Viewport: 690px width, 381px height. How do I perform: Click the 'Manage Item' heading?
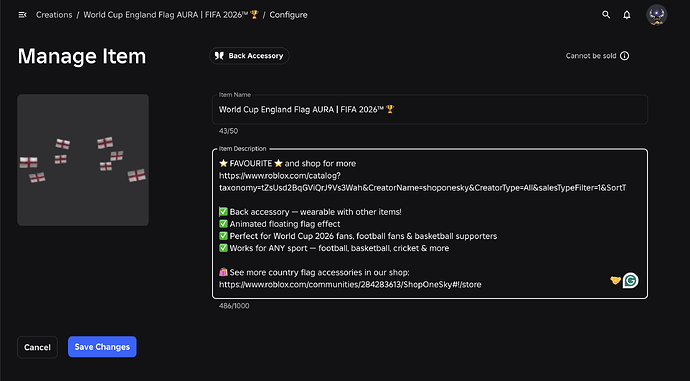point(82,56)
